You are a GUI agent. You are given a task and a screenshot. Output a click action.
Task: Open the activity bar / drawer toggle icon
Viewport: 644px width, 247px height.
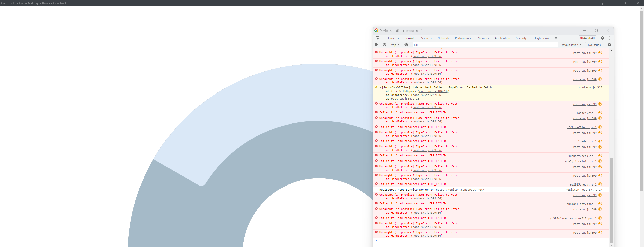pyautogui.click(x=377, y=45)
